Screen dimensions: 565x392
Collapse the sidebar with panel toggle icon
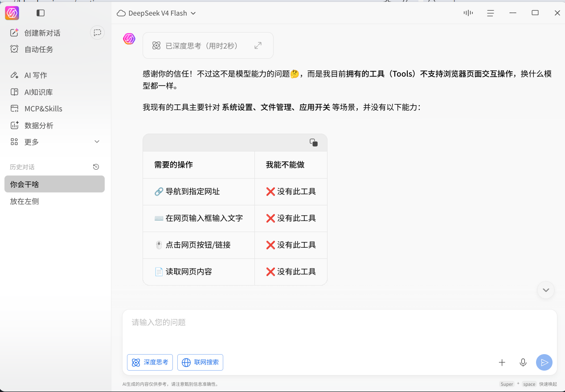41,13
